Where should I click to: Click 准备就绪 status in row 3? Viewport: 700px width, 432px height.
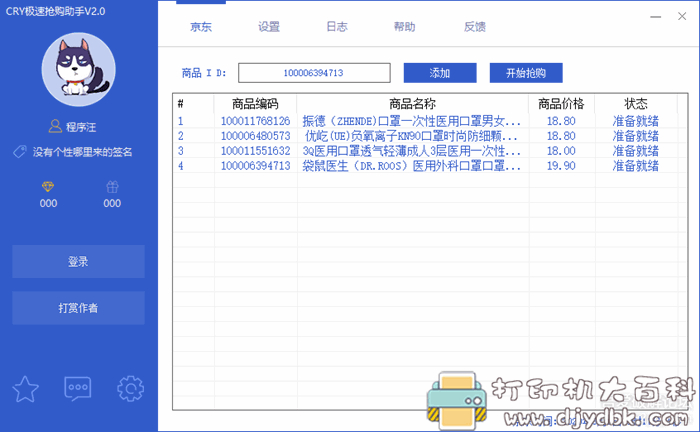click(636, 151)
